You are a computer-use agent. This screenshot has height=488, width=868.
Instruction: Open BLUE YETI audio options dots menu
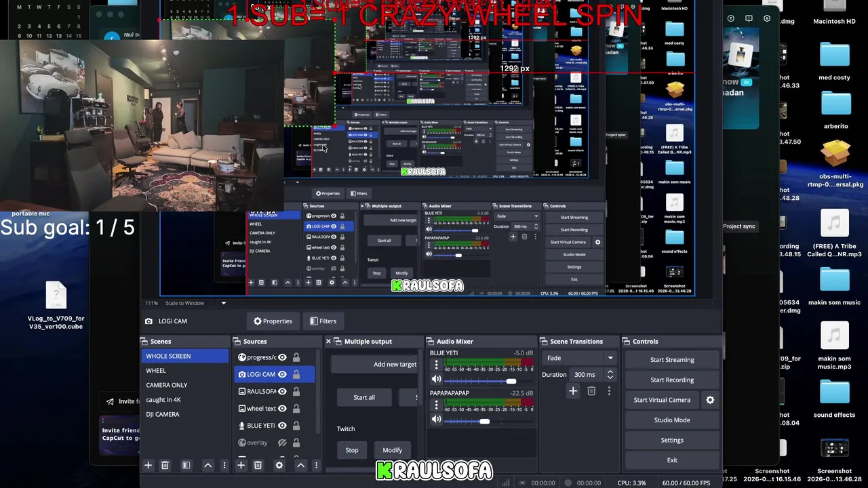pos(437,365)
